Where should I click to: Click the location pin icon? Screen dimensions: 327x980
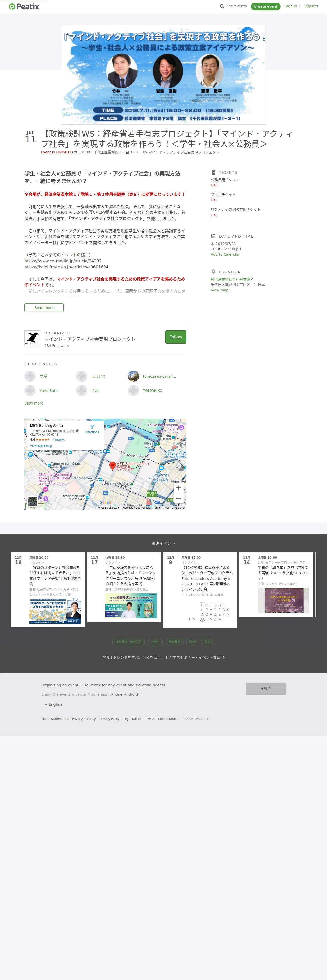point(214,272)
